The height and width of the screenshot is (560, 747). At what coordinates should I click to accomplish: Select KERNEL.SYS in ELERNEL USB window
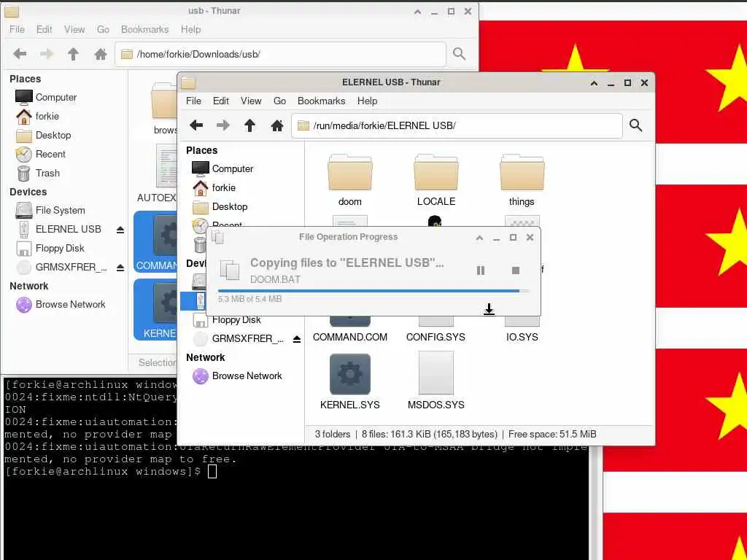click(x=349, y=381)
